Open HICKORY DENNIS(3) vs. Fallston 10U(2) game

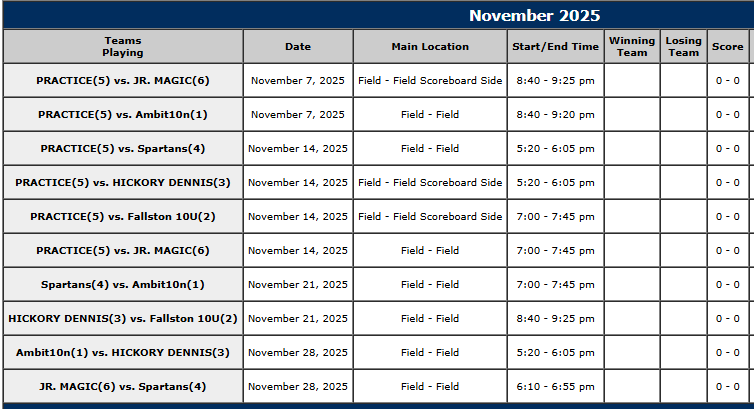tap(123, 318)
